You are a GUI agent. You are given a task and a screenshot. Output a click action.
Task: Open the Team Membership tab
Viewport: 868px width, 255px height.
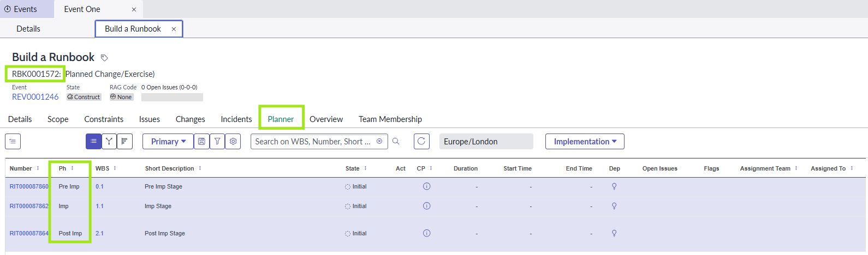(x=390, y=119)
